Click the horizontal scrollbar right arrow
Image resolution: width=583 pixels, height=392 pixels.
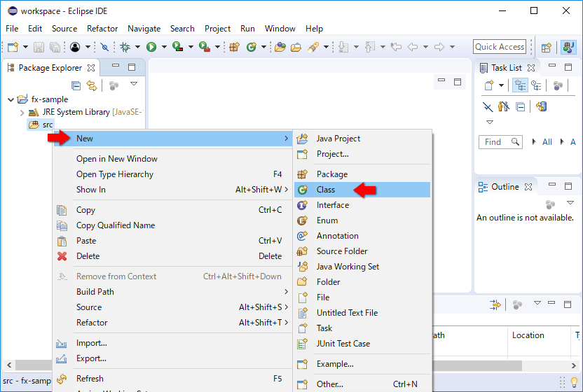[574, 365]
